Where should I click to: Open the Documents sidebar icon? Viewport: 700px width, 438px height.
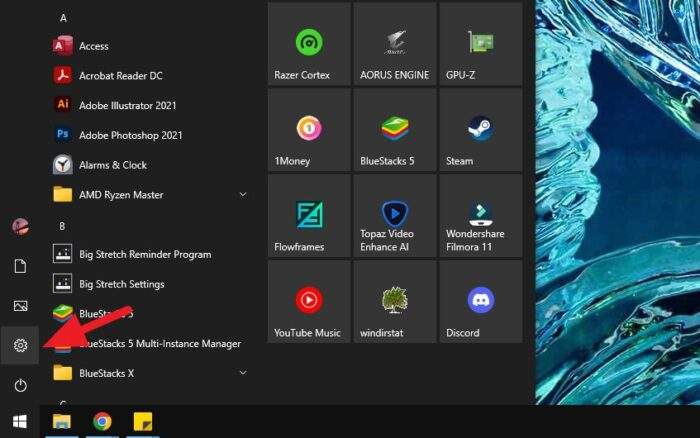[x=20, y=266]
